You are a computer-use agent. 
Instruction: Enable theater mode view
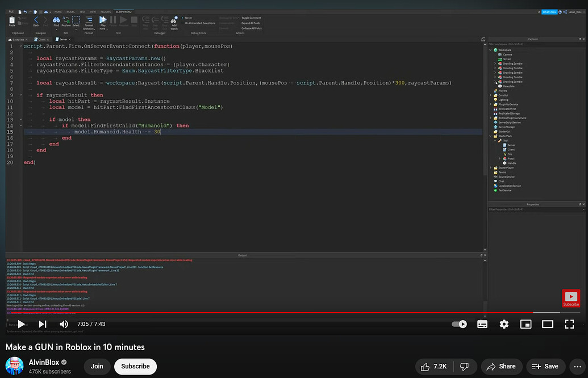(x=548, y=324)
